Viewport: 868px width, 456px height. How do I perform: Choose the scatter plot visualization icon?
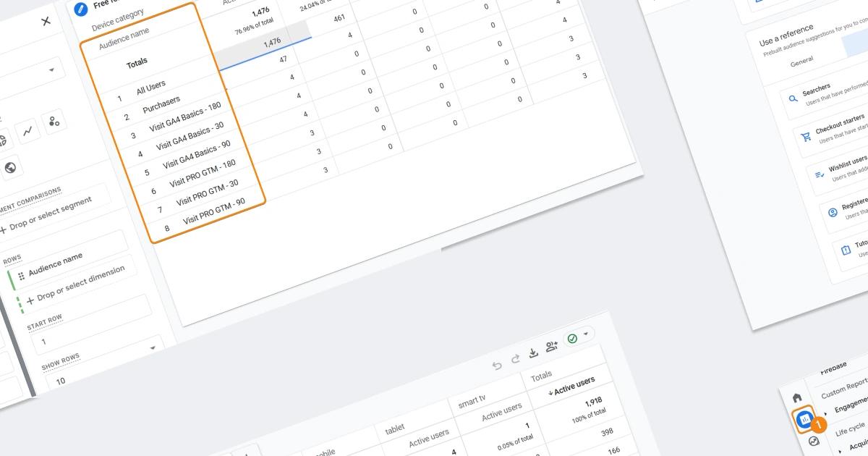pos(54,122)
